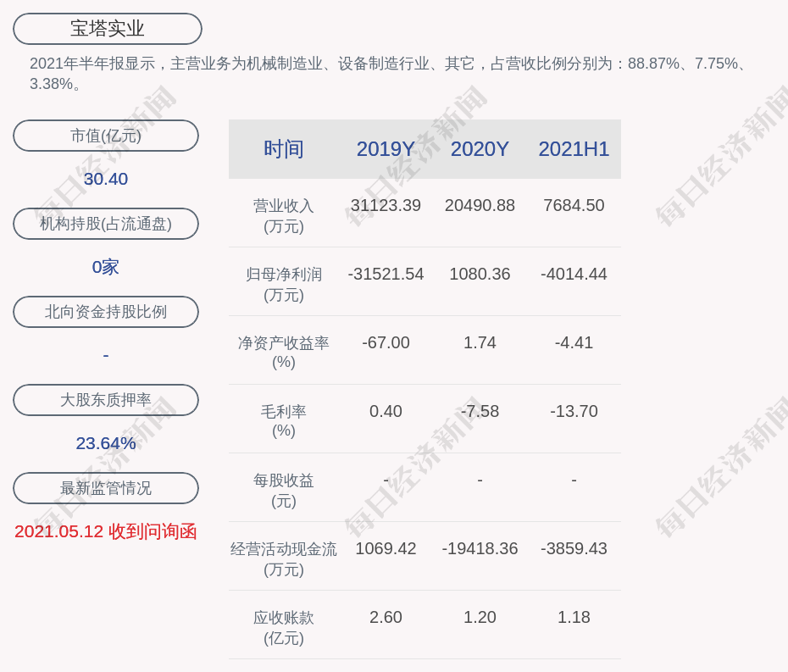Select the 2020Y column header

[480, 149]
